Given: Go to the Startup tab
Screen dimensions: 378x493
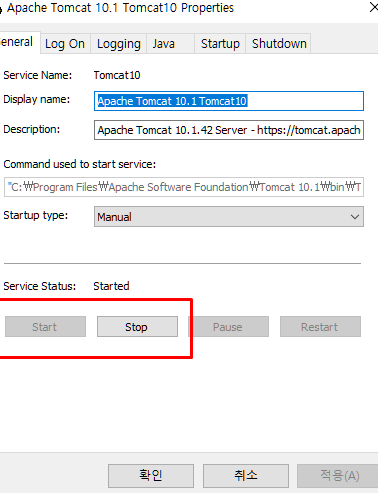Looking at the screenshot, I should pos(220,44).
